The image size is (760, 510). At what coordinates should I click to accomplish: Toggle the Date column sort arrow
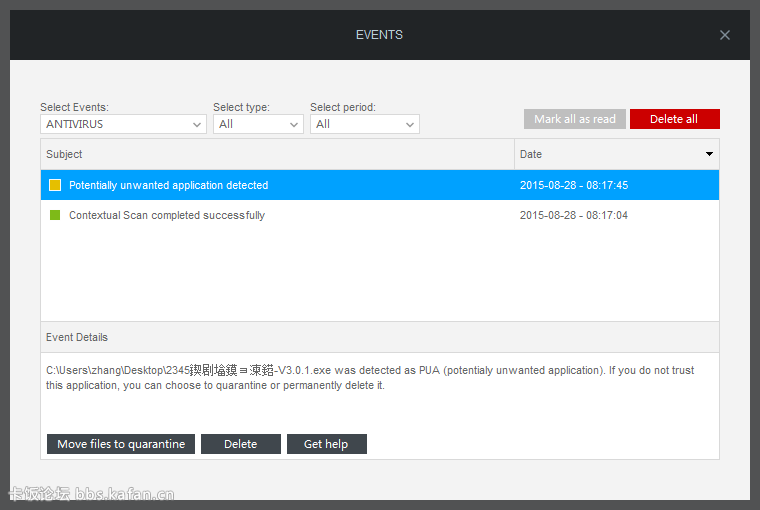(709, 154)
